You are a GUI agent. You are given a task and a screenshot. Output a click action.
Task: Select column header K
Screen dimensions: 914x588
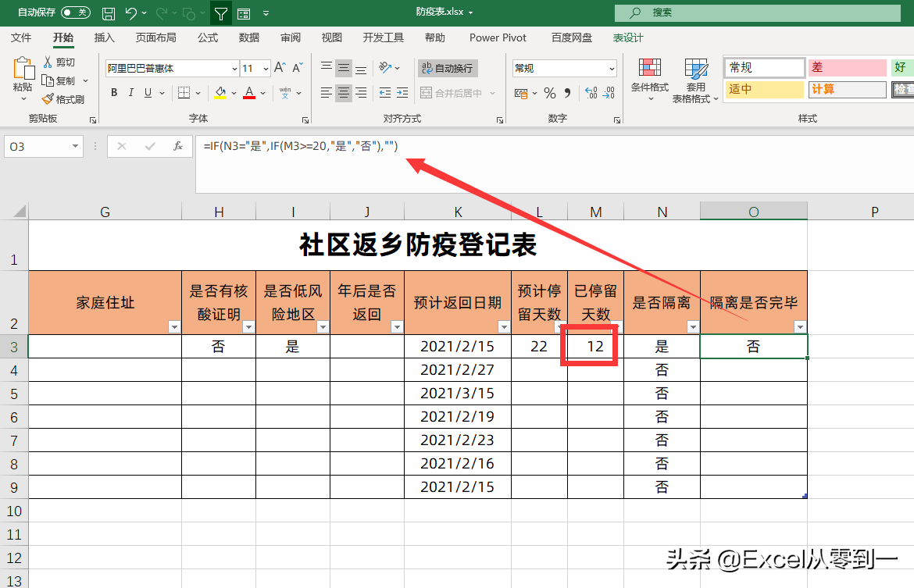pyautogui.click(x=458, y=212)
